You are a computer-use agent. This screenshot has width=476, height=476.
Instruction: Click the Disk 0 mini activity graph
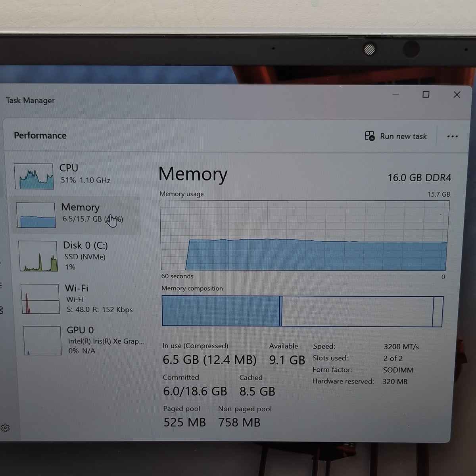[x=38, y=256]
